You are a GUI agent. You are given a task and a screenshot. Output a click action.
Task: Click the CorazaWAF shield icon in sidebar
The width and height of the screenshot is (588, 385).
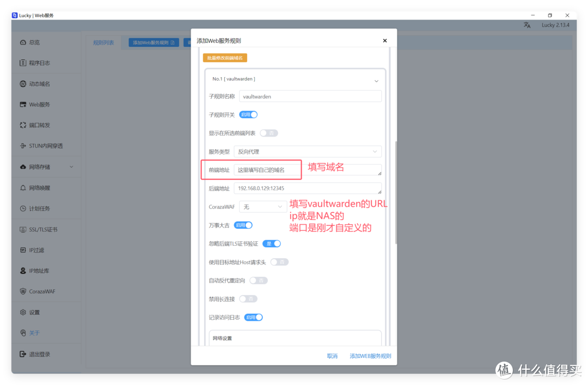coord(23,291)
